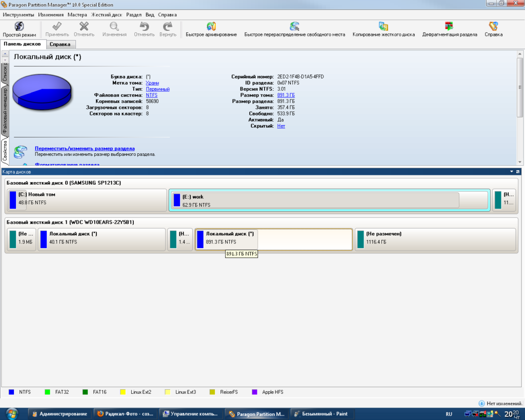Click the Apple HFS purple legend swatch
The width and height of the screenshot is (525, 420).
click(254, 392)
